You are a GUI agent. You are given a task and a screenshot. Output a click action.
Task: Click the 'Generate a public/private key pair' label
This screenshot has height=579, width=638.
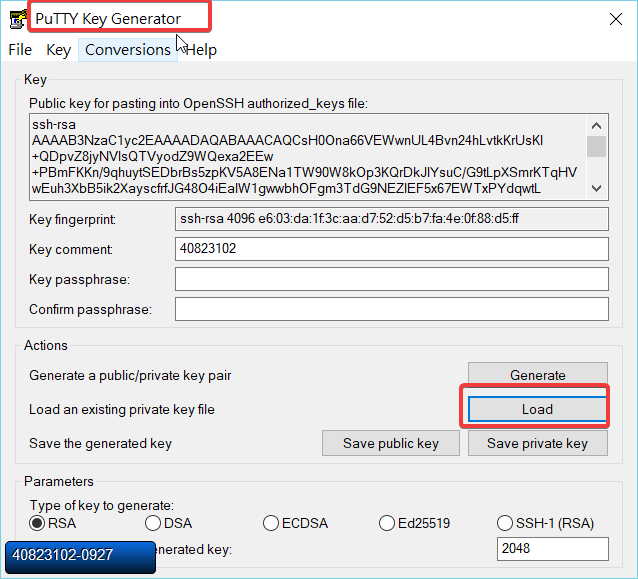pyautogui.click(x=130, y=375)
